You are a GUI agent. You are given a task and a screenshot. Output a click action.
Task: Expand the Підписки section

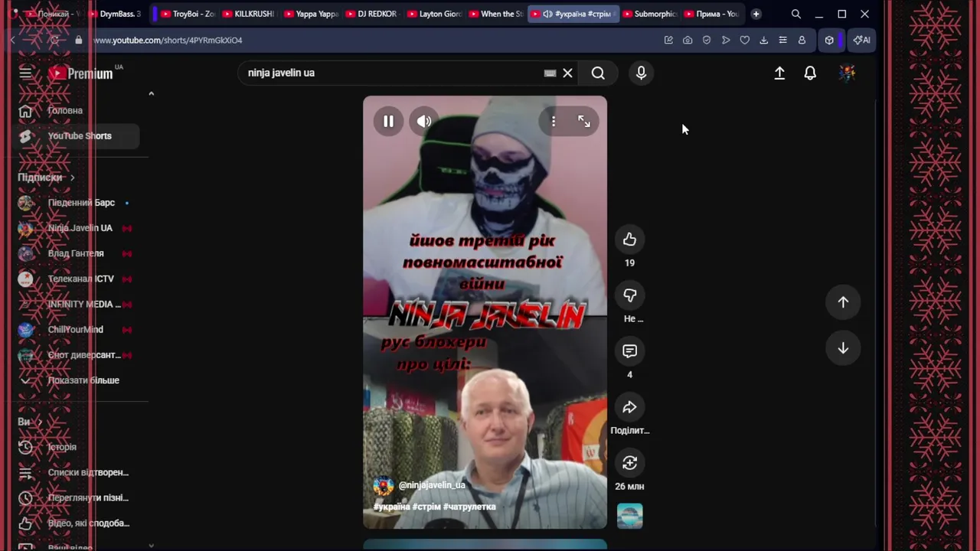(x=46, y=178)
